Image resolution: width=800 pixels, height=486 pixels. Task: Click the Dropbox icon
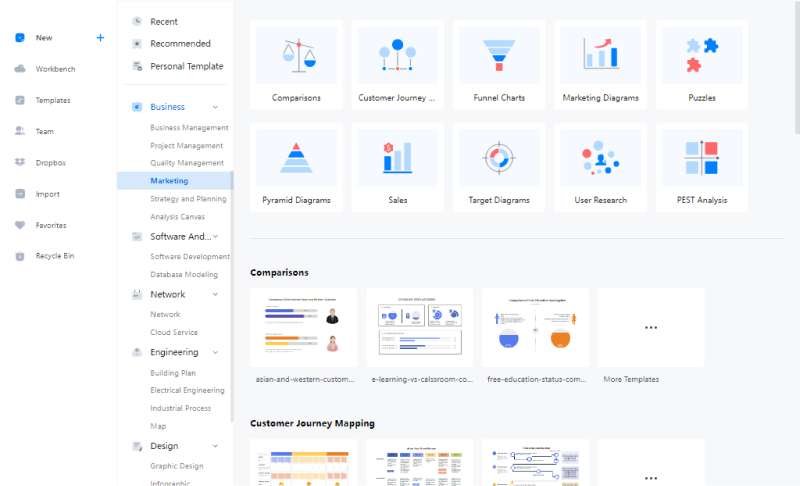click(x=20, y=162)
